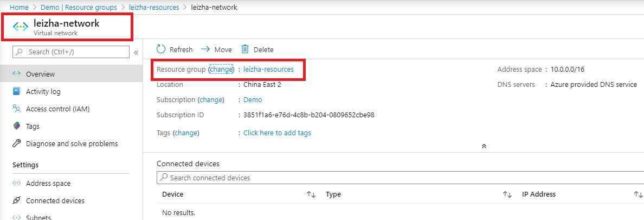Click the Subscription ID value text
644x220 pixels.
tap(309, 115)
